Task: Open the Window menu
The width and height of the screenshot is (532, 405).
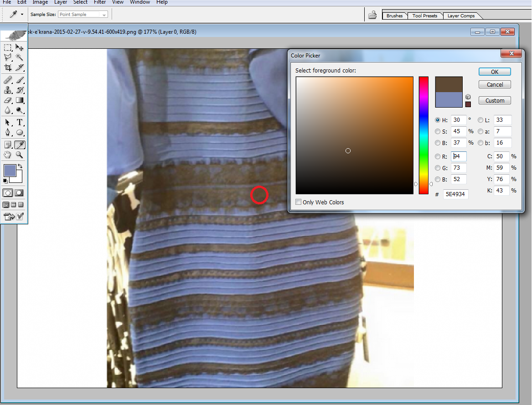Action: click(140, 2)
